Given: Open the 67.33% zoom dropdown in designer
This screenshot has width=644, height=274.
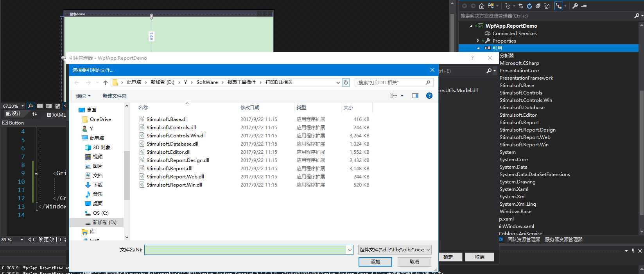Looking at the screenshot, I should [x=22, y=106].
